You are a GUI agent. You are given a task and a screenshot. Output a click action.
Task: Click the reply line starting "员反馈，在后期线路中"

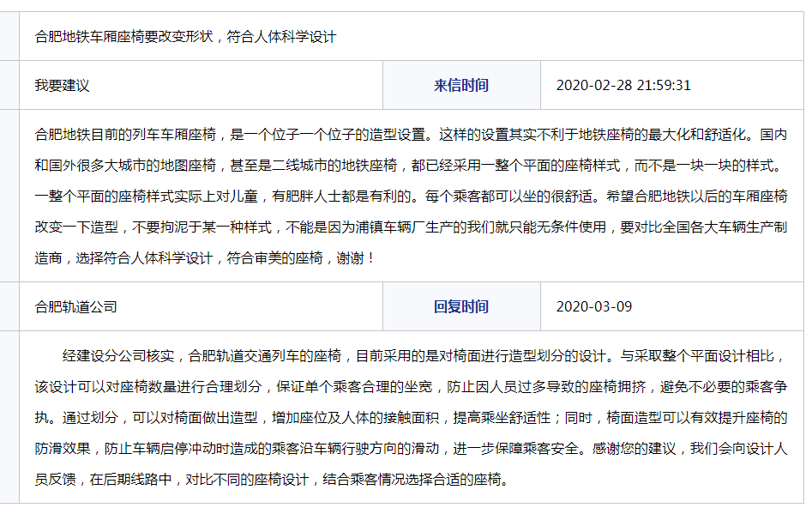click(273, 480)
